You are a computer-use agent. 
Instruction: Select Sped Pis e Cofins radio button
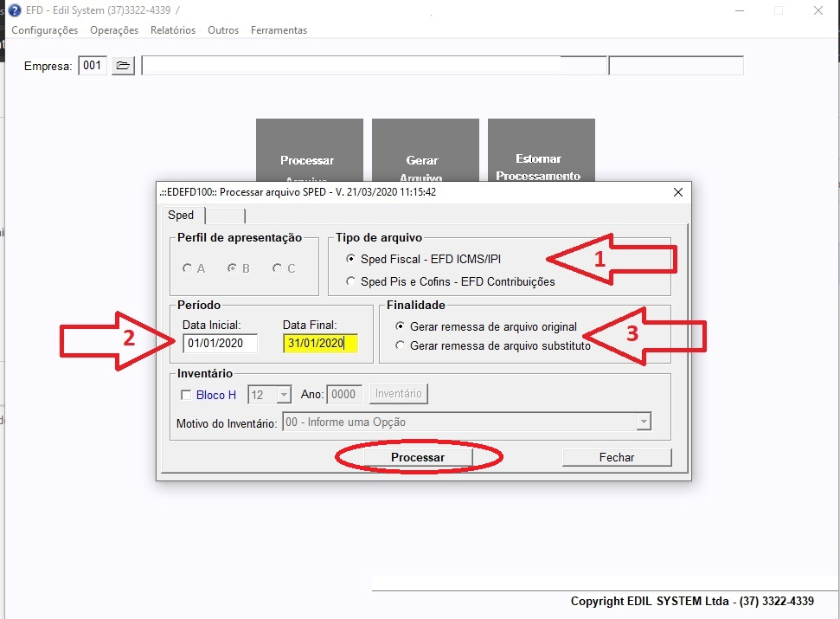(x=350, y=281)
